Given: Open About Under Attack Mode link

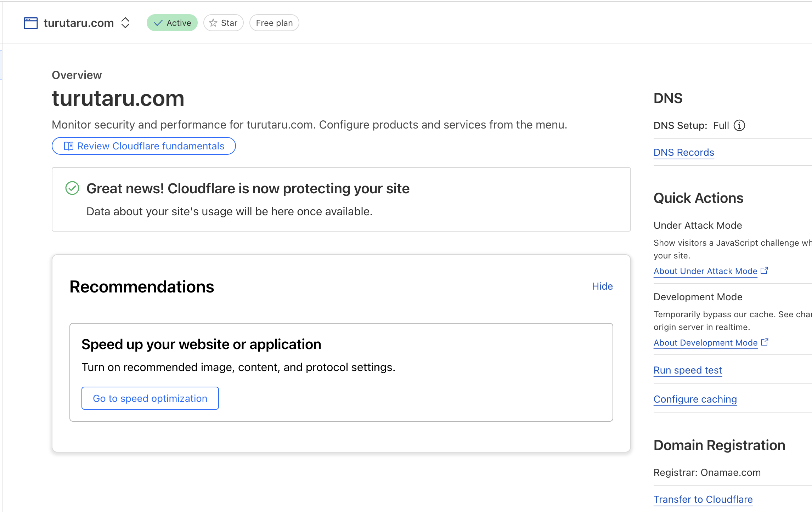Looking at the screenshot, I should click(705, 271).
